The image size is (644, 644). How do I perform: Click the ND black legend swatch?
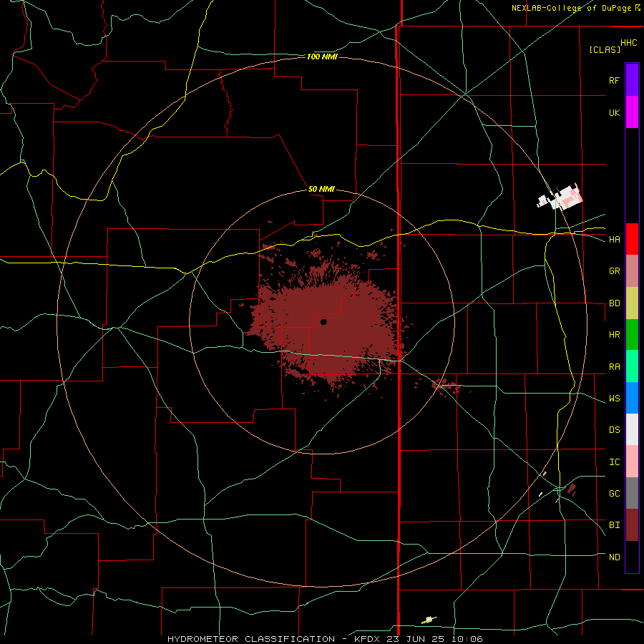[632, 557]
